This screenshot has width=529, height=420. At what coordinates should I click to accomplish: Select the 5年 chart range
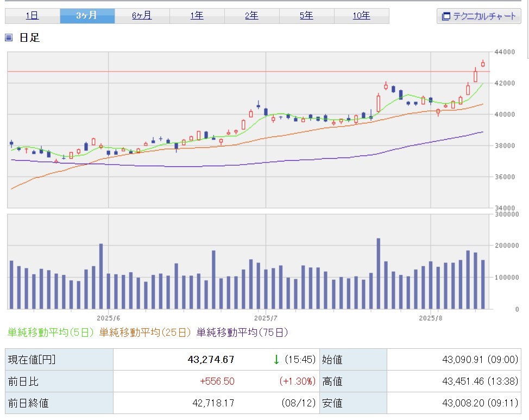coord(306,16)
